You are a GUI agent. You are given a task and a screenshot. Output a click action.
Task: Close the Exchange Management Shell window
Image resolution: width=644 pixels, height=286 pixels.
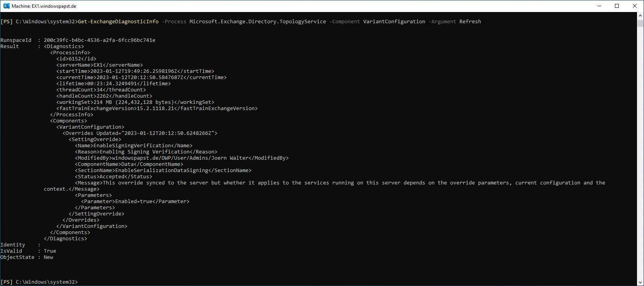pyautogui.click(x=635, y=6)
